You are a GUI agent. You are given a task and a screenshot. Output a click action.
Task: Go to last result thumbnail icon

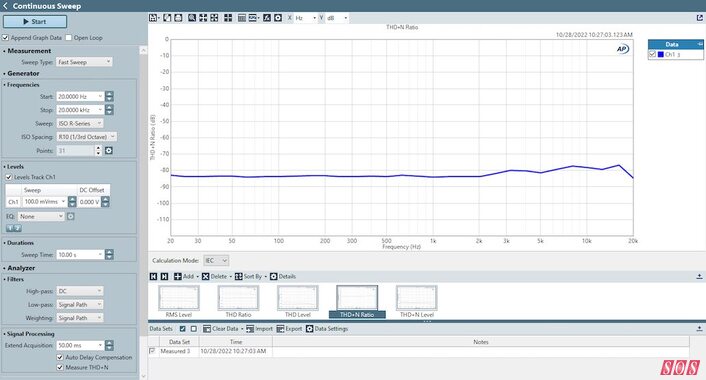164,276
